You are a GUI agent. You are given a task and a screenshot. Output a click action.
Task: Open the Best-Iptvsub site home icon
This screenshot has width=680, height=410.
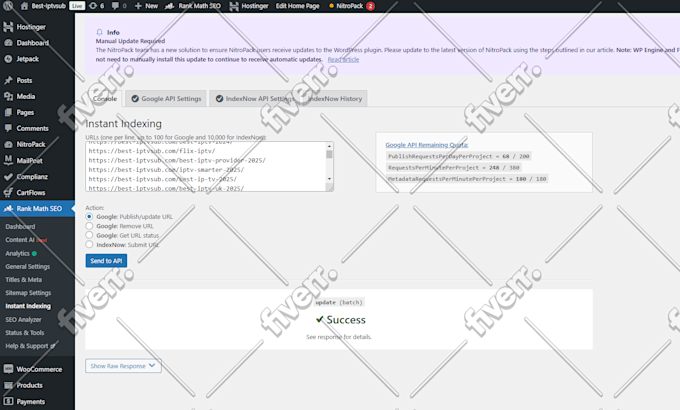point(24,6)
